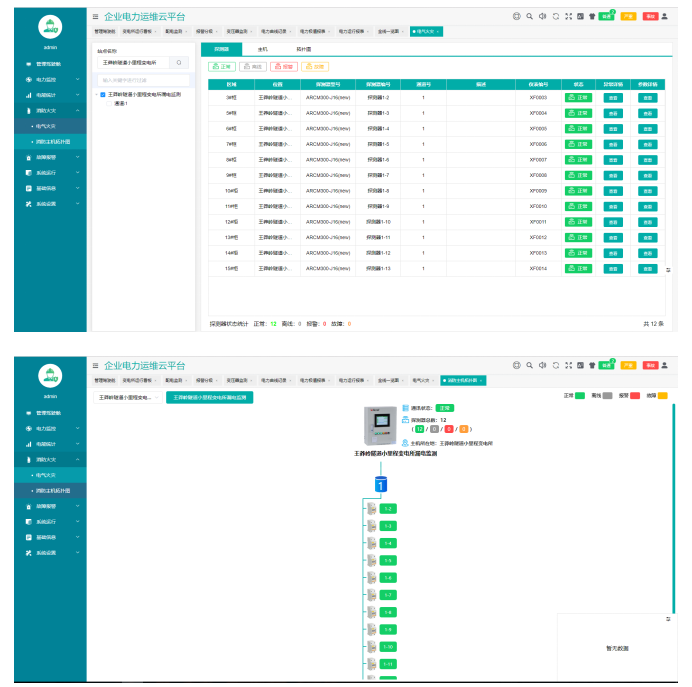View abnormal details for XF0003 row
The height and width of the screenshot is (687, 692).
pyautogui.click(x=613, y=98)
